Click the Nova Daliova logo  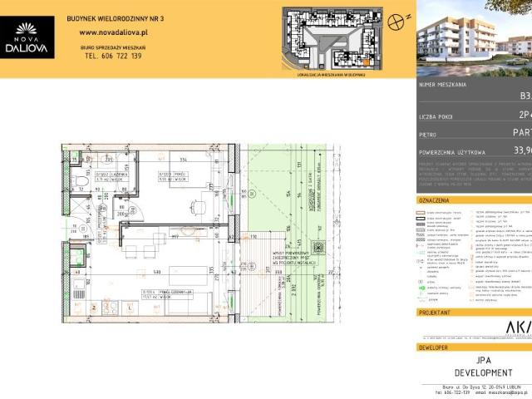point(27,37)
